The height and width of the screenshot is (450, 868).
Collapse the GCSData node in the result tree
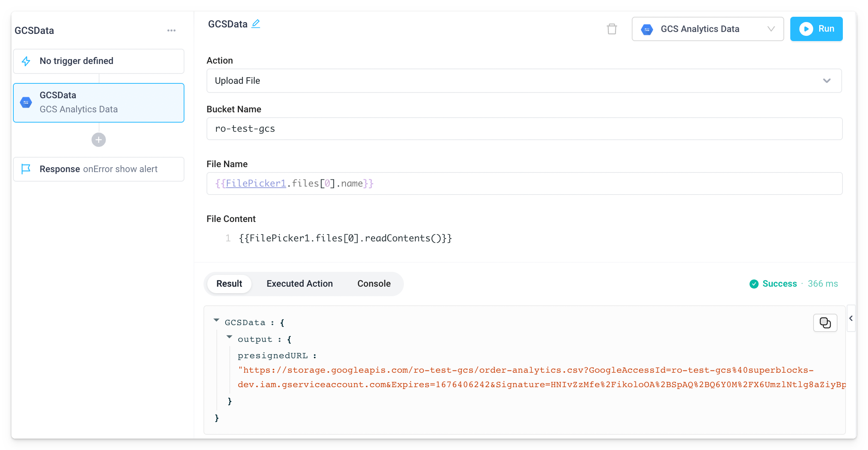(217, 320)
